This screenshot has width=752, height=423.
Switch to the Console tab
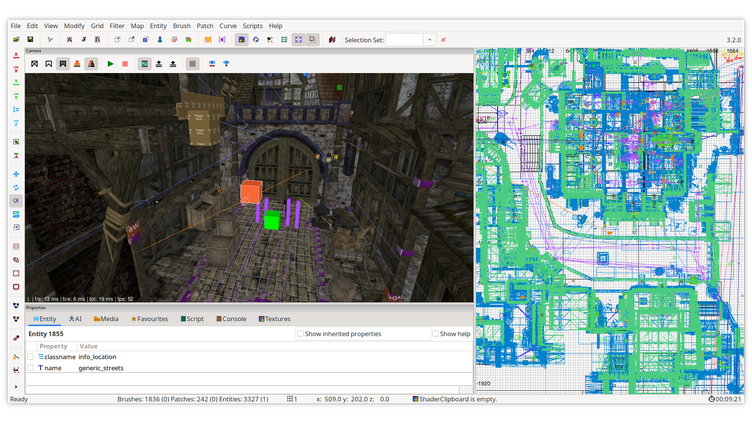[x=233, y=319]
